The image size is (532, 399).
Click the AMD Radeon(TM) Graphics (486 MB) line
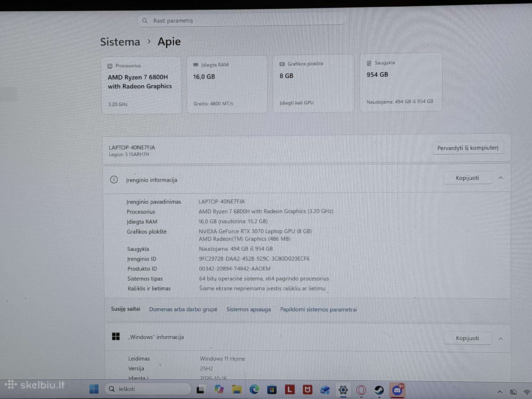click(244, 239)
